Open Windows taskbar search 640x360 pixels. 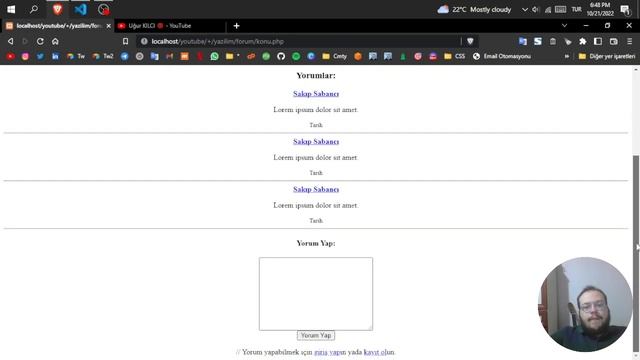pos(34,9)
